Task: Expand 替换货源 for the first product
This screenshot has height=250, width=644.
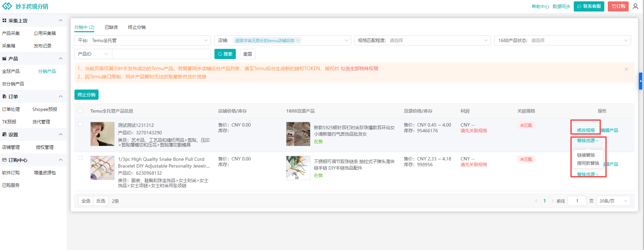Action: [x=588, y=140]
